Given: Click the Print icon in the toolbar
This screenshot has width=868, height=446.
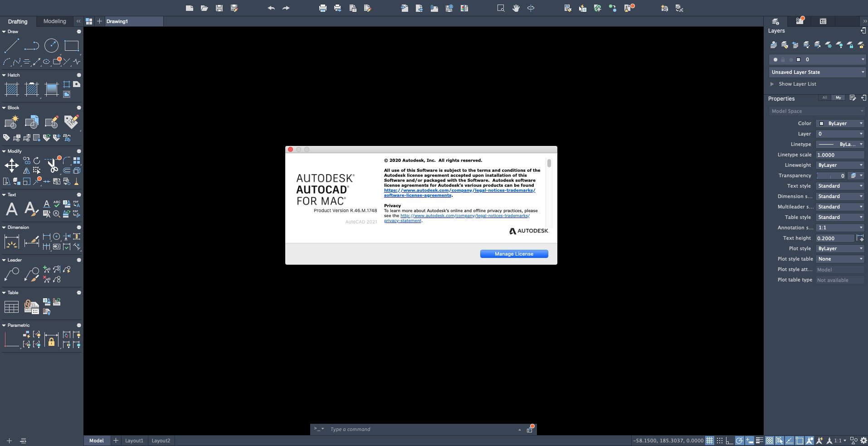Looking at the screenshot, I should coord(323,8).
